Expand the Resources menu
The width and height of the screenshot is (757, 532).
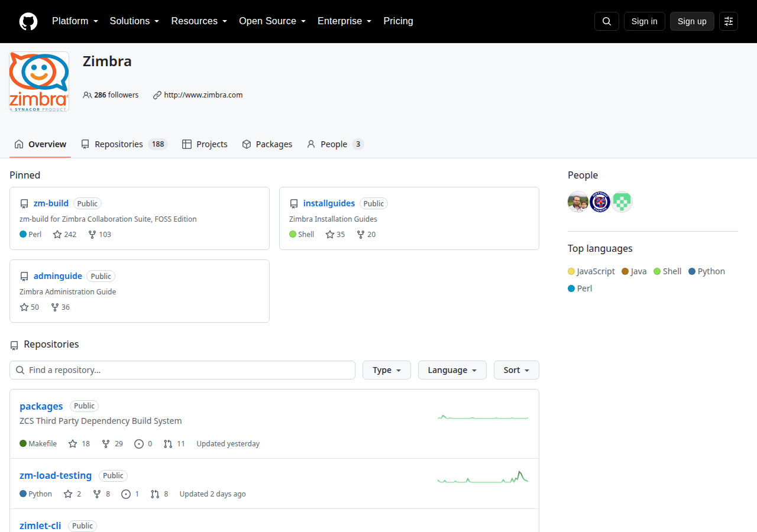(x=199, y=21)
